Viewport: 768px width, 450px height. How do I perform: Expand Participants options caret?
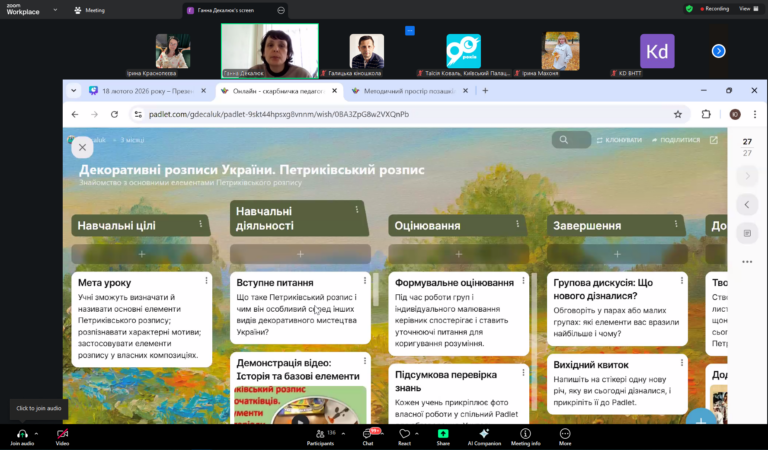(x=343, y=434)
